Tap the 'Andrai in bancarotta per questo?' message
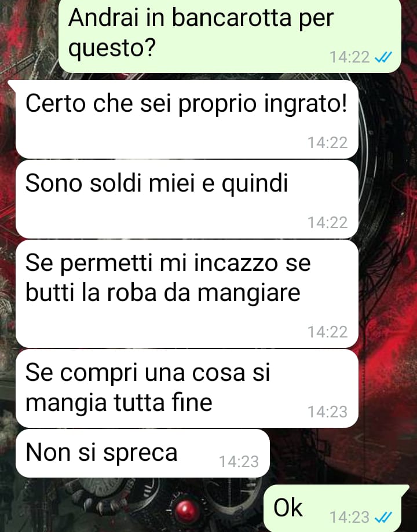 230,36
